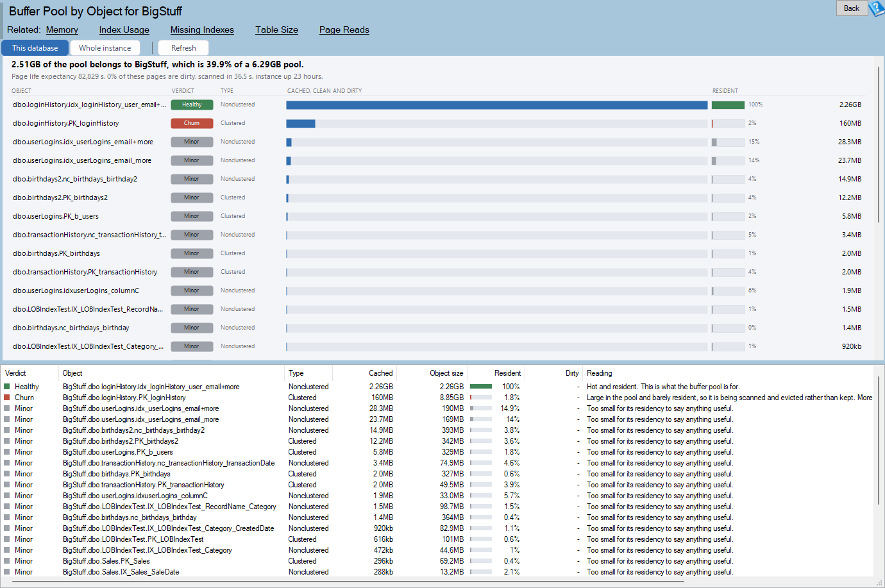Select the This database tab
Image resolution: width=885 pixels, height=588 pixels.
tap(35, 48)
